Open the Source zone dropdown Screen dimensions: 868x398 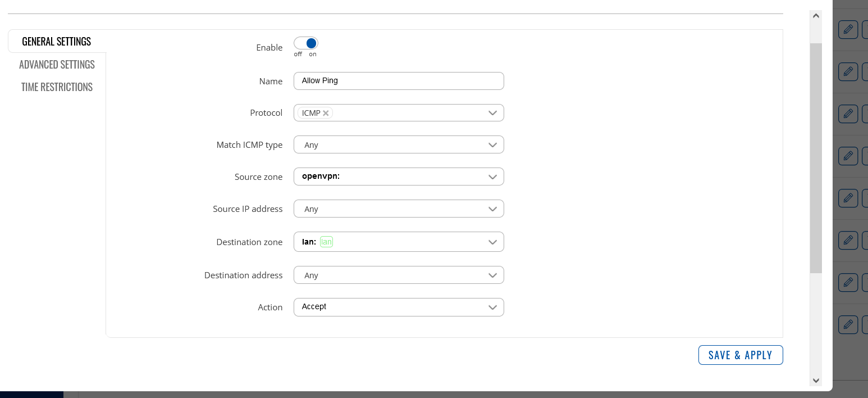pyautogui.click(x=399, y=177)
